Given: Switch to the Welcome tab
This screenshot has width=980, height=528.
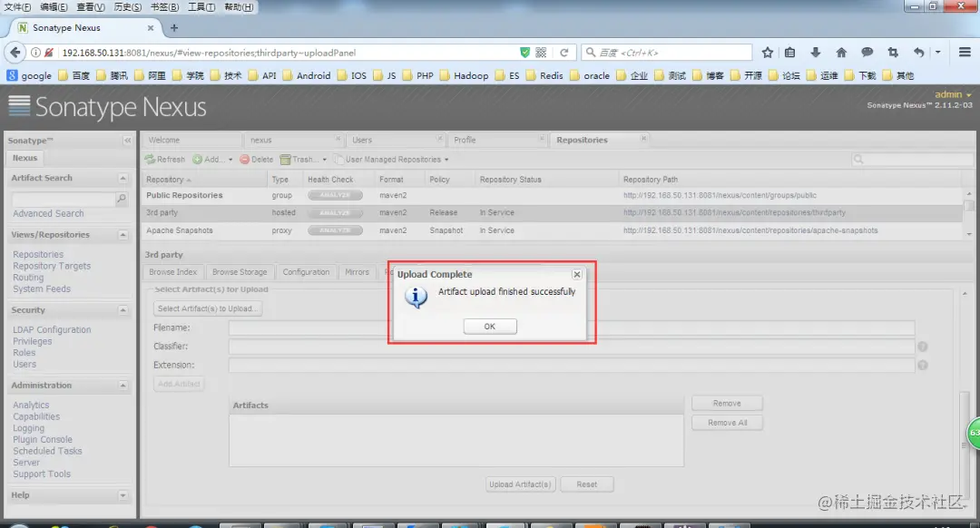Looking at the screenshot, I should point(191,140).
